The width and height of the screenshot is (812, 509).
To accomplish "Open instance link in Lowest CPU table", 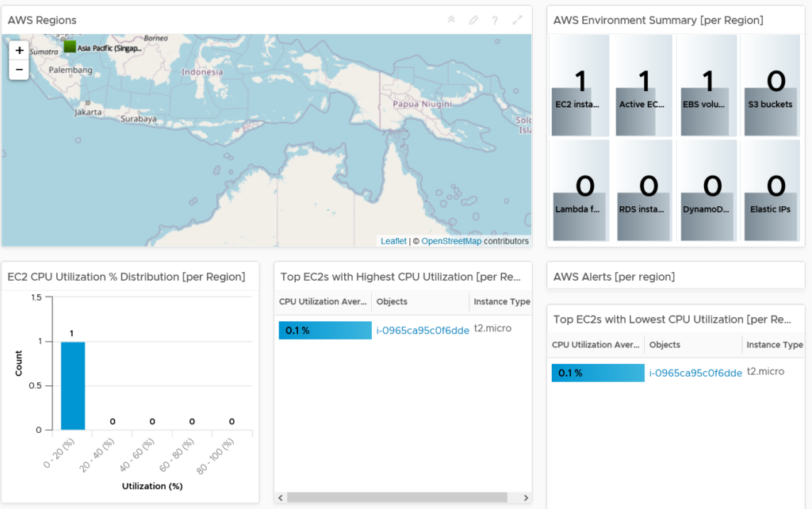I will [695, 373].
